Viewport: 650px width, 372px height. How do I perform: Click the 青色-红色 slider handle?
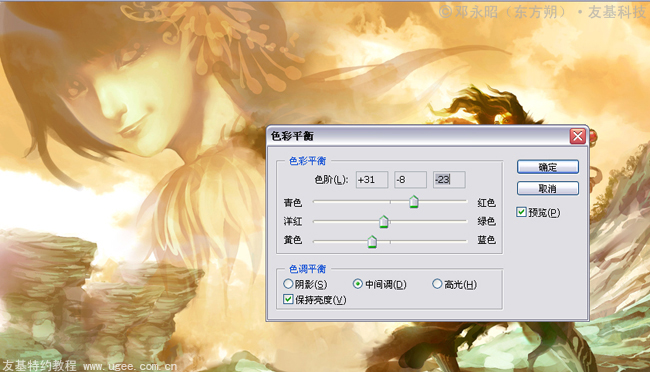414,202
